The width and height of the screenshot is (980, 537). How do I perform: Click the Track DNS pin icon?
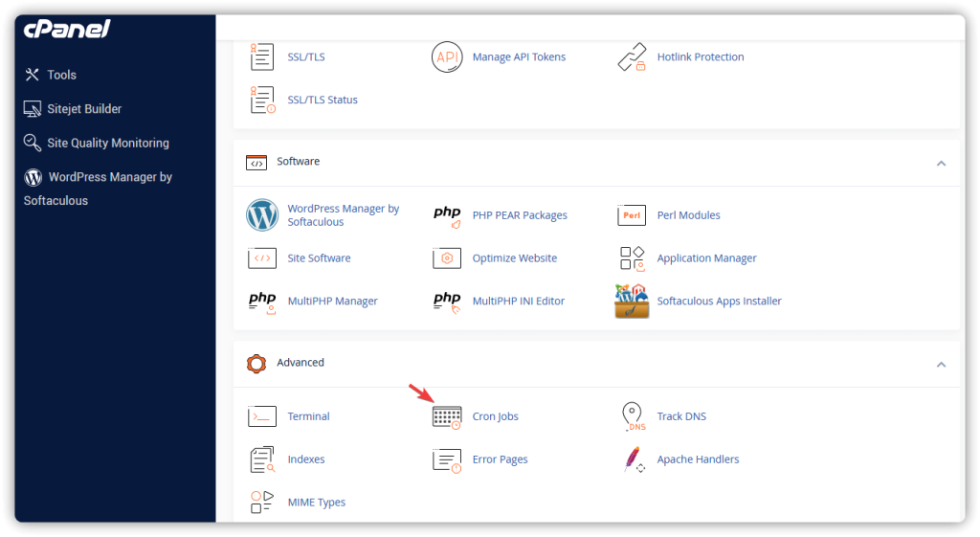pos(634,417)
